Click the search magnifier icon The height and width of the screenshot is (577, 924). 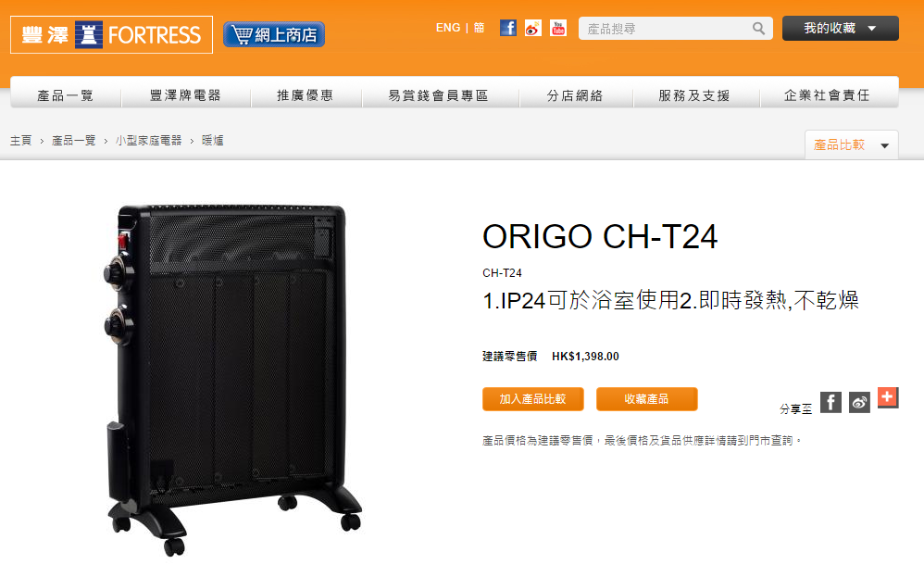click(759, 29)
